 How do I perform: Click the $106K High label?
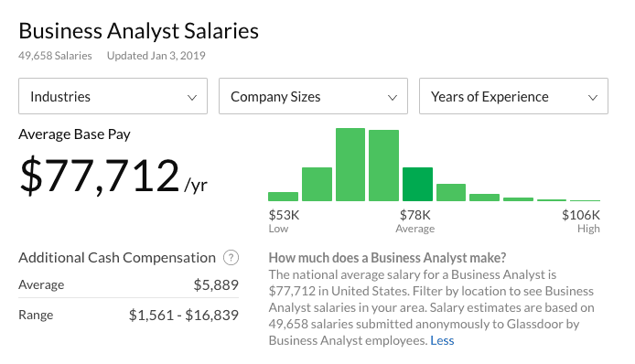click(x=581, y=221)
